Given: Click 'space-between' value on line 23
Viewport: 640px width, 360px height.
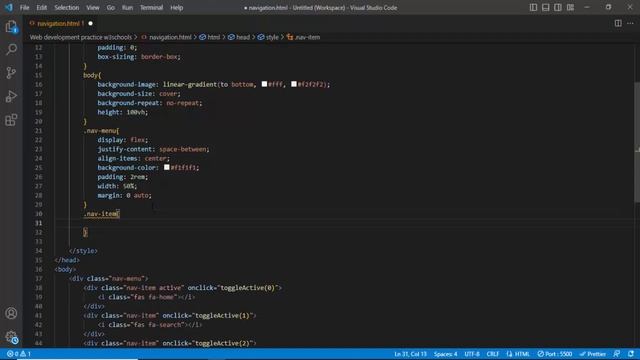Looking at the screenshot, I should (182, 149).
